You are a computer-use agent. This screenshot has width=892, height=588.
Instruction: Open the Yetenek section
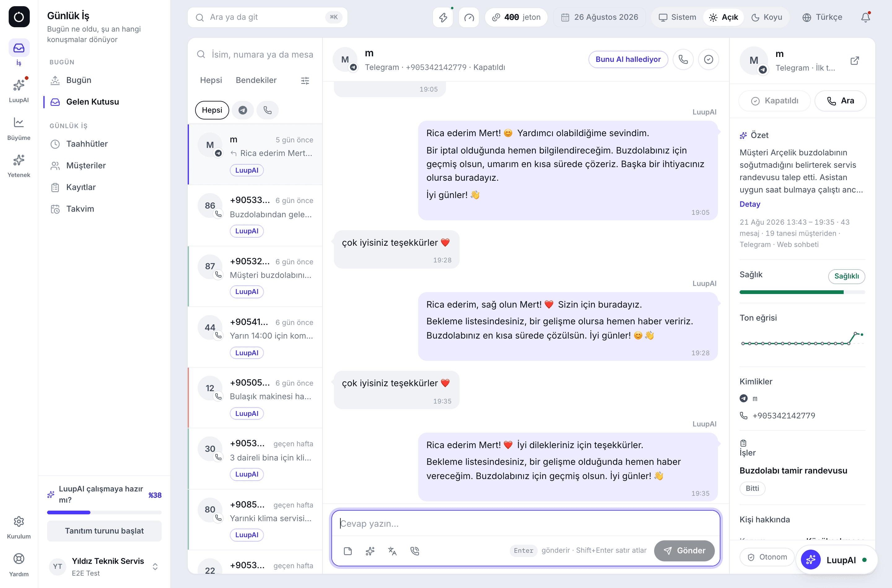[x=19, y=165]
